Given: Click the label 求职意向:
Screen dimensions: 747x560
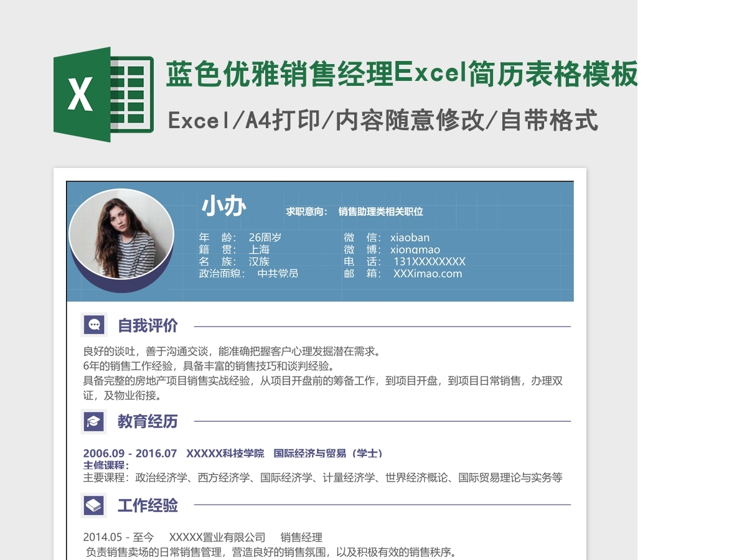Looking at the screenshot, I should (x=306, y=212).
